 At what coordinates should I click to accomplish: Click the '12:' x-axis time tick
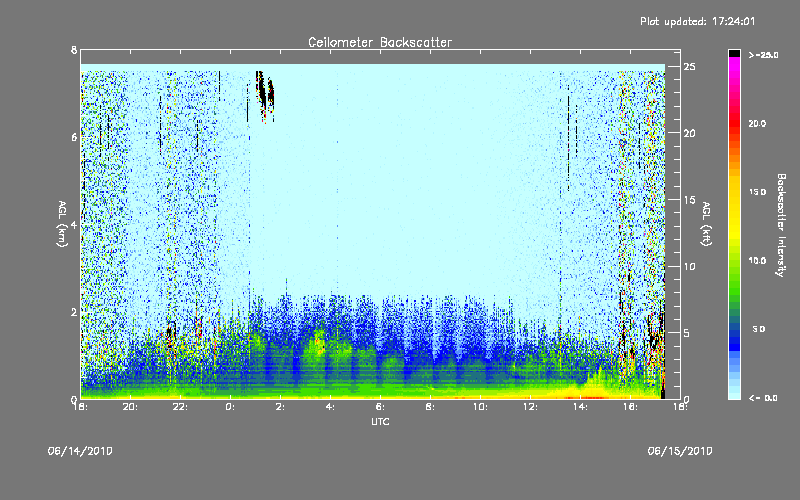[530, 407]
